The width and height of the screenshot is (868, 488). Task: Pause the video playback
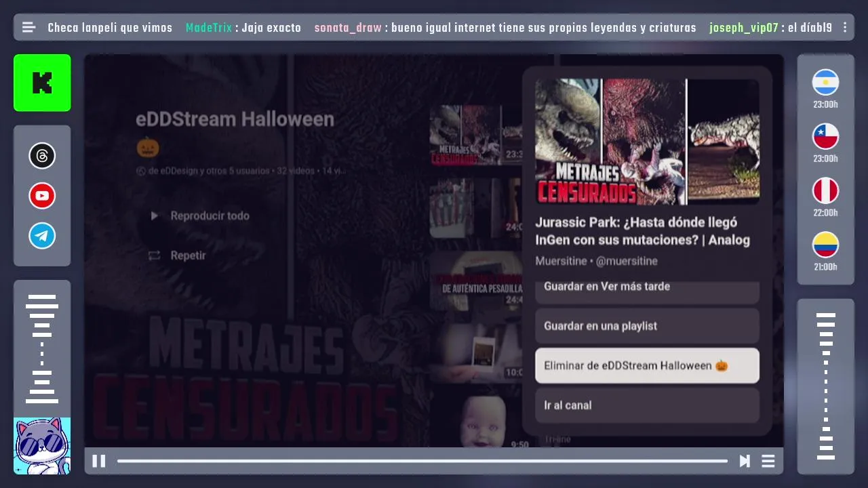click(x=99, y=461)
